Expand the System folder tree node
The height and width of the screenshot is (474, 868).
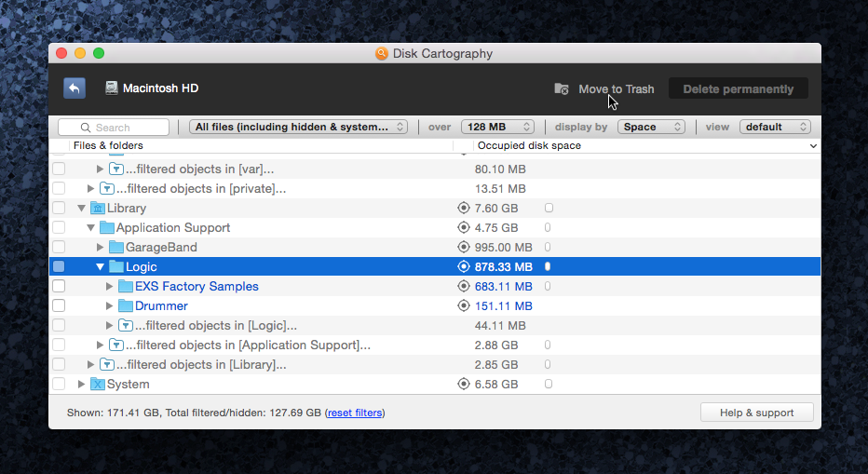[82, 384]
